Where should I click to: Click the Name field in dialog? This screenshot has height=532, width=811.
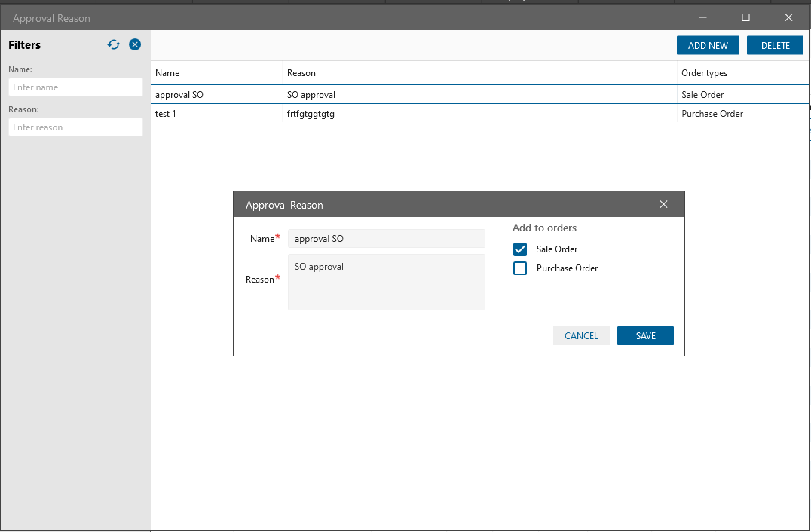tap(386, 239)
